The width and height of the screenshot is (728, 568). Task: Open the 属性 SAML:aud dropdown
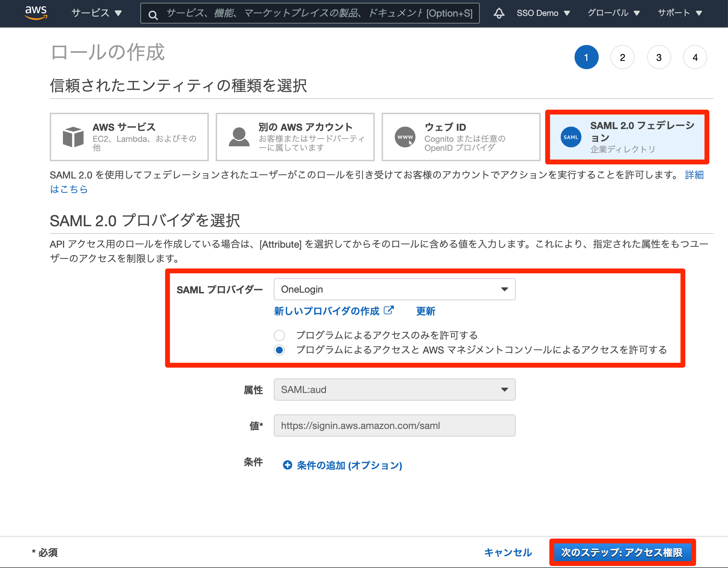(394, 390)
